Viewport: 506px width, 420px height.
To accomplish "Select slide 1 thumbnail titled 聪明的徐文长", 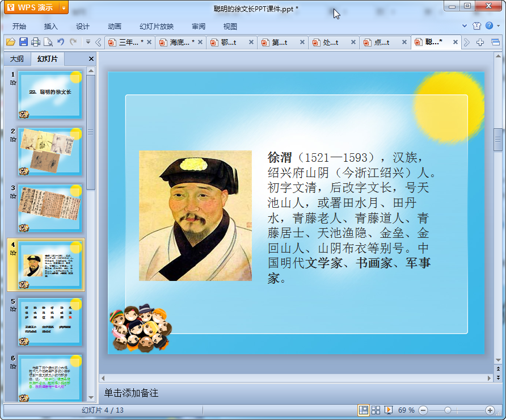I will 50,94.
